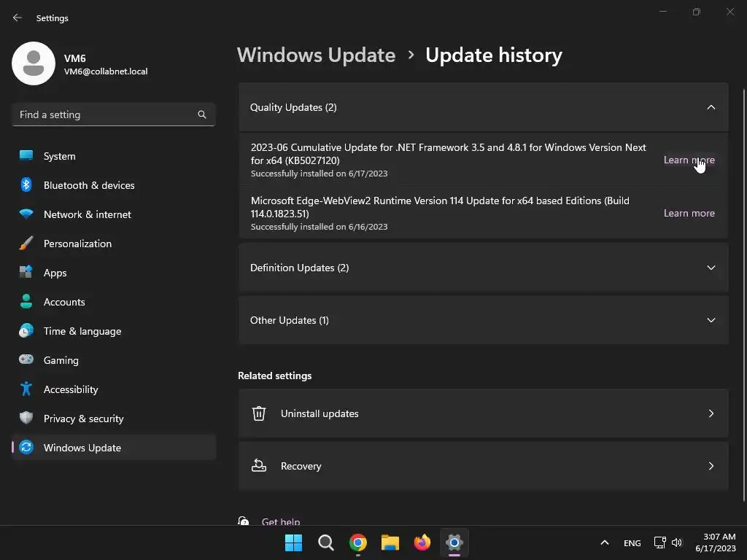Open Accounts in the sidebar
Viewport: 747px width, 560px height.
[x=113, y=302]
